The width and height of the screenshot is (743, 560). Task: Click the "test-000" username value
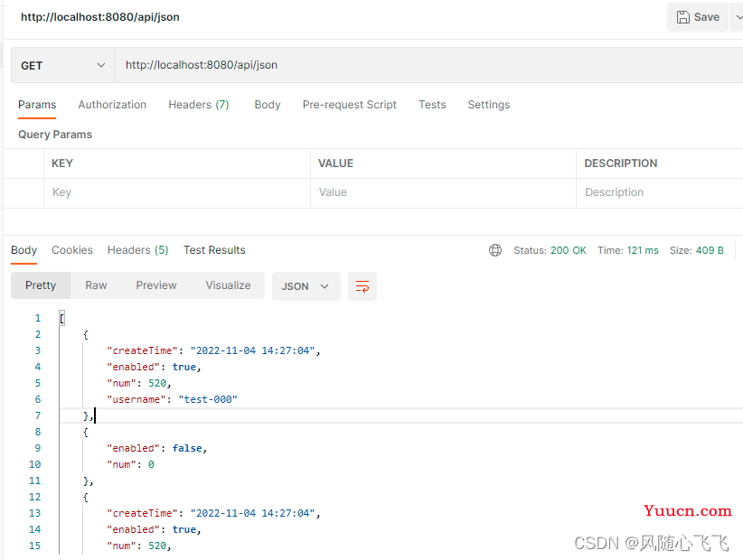point(208,399)
